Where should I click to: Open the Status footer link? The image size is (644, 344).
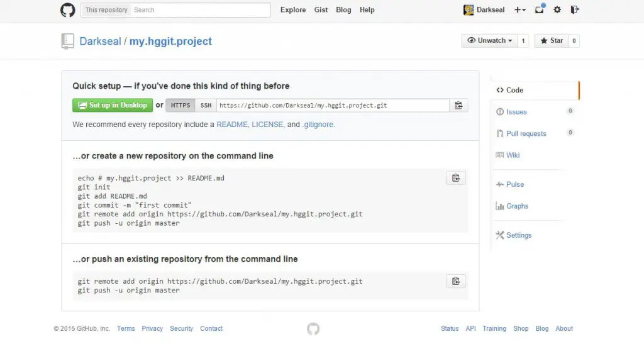click(x=449, y=328)
